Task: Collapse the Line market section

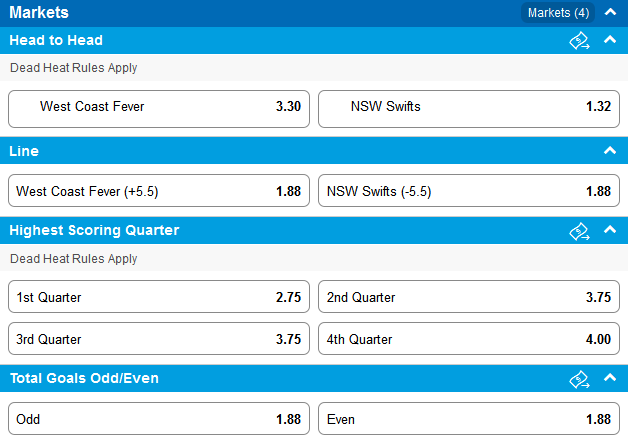Action: point(610,151)
